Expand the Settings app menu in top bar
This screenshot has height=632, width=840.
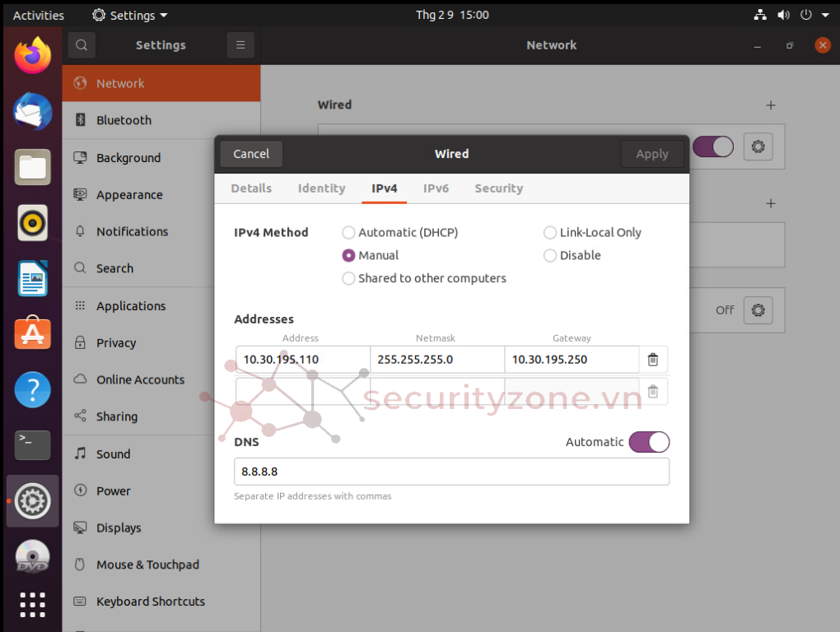click(x=130, y=15)
